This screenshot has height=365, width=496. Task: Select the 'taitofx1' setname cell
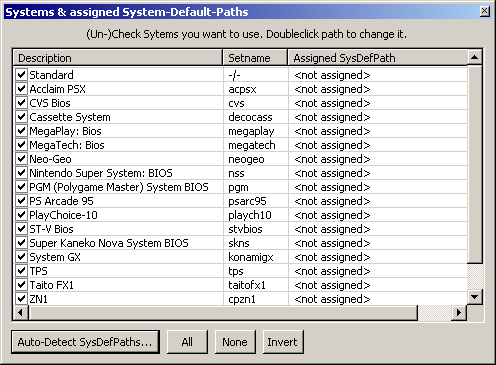pyautogui.click(x=247, y=285)
